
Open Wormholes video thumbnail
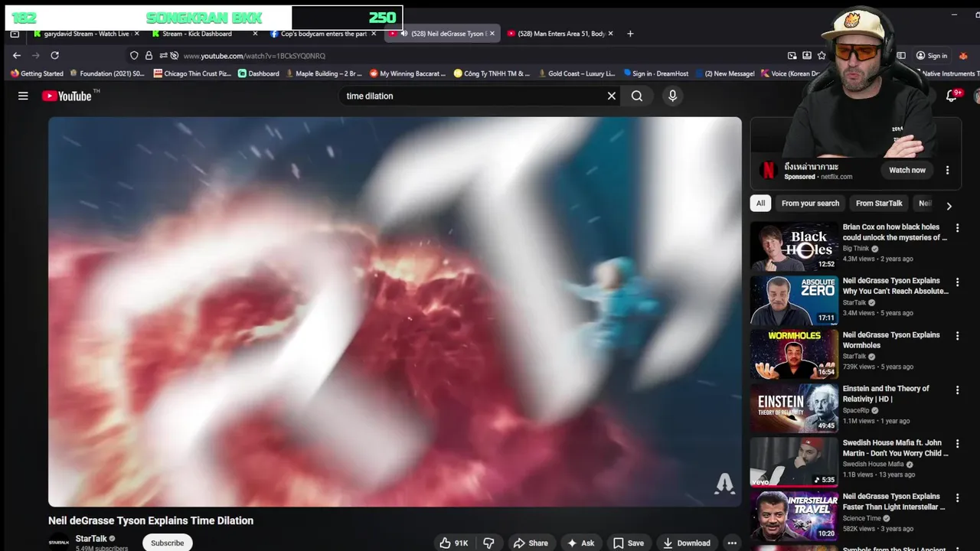pos(794,354)
